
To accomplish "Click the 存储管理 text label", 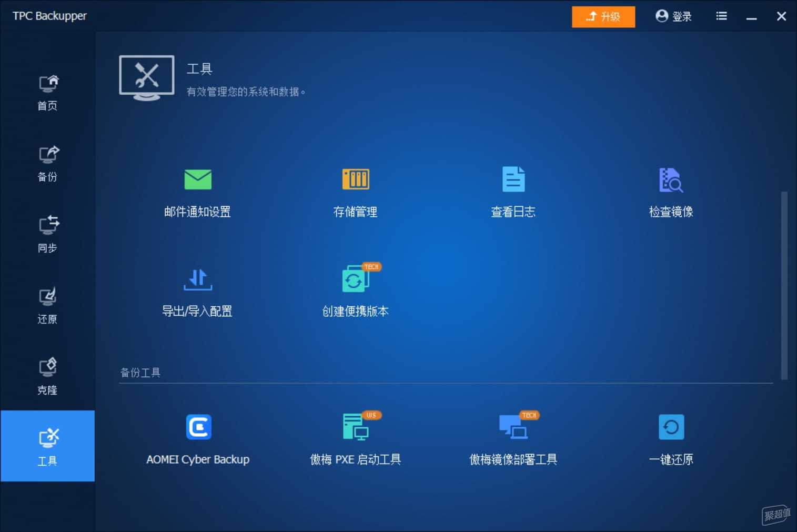I will coord(355,212).
